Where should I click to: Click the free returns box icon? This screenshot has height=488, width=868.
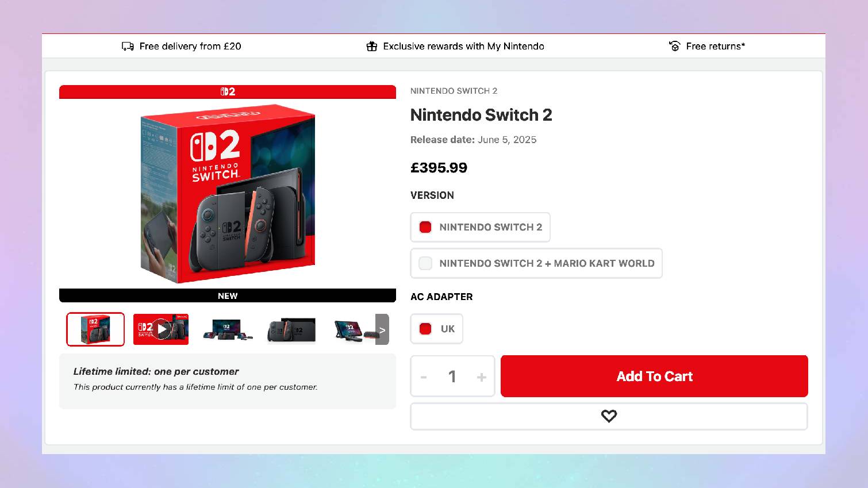coord(675,47)
